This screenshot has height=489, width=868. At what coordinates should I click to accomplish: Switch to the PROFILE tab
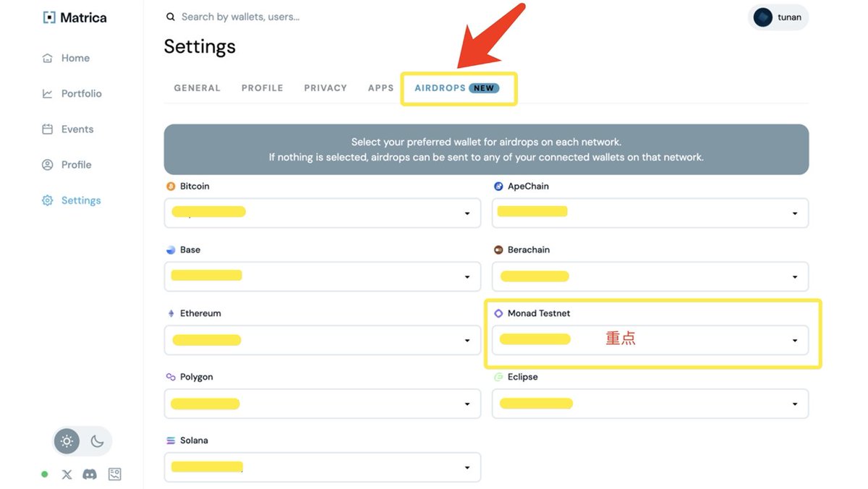pyautogui.click(x=263, y=88)
